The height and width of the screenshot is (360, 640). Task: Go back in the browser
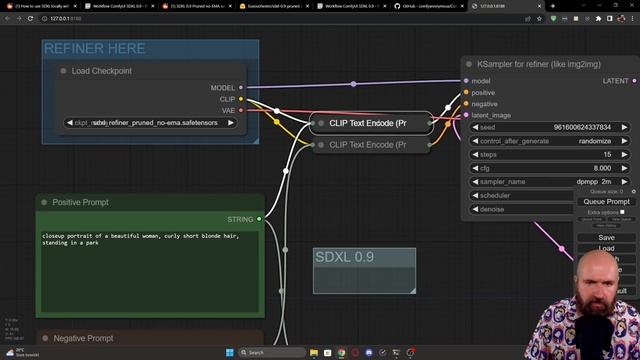7,19
